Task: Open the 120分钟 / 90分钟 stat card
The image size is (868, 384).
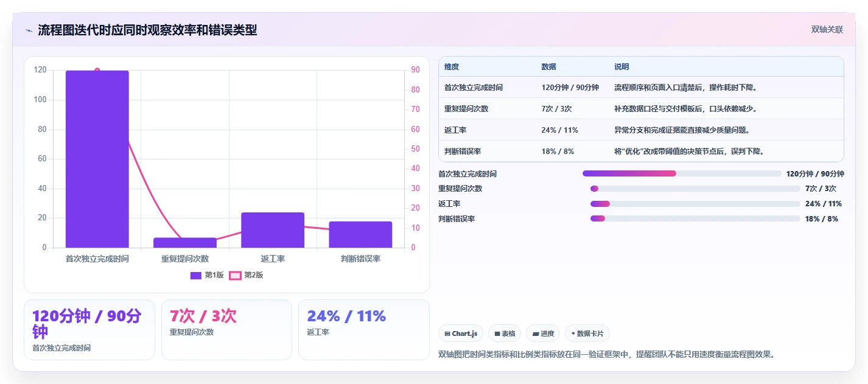Action: 89,330
